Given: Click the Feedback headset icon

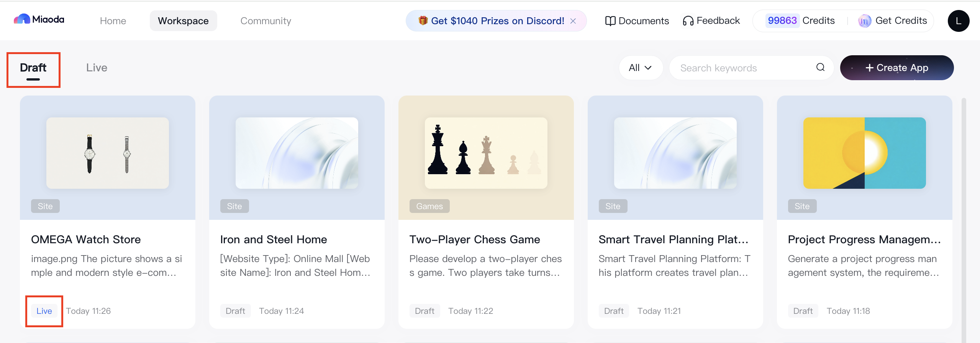Looking at the screenshot, I should [688, 21].
